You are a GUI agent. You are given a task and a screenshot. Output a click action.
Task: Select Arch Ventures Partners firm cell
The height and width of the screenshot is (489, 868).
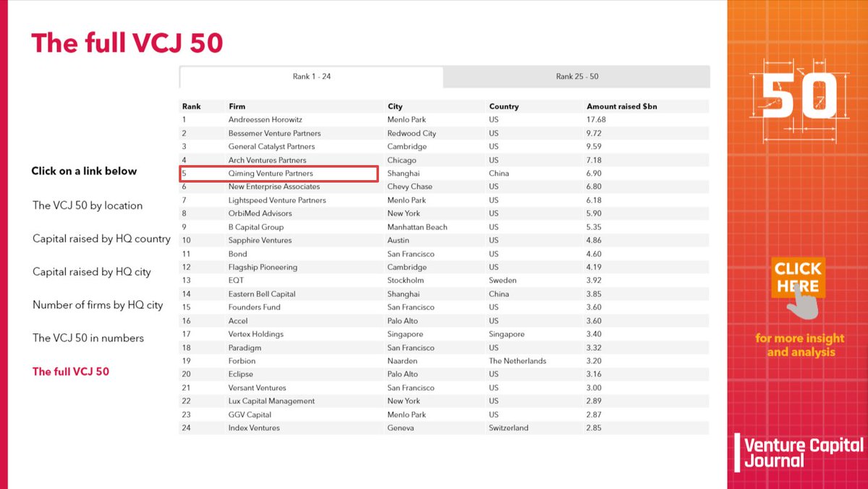tap(268, 160)
